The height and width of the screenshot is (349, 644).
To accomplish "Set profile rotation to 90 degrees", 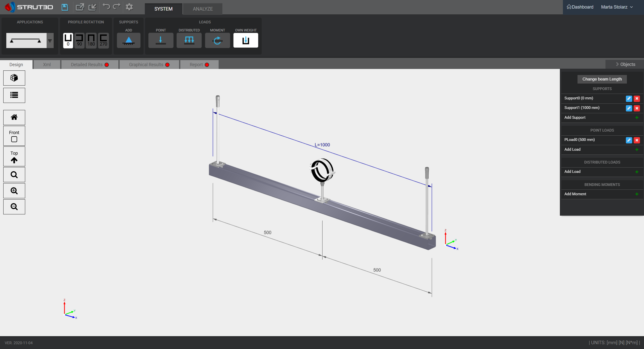I will click(79, 40).
